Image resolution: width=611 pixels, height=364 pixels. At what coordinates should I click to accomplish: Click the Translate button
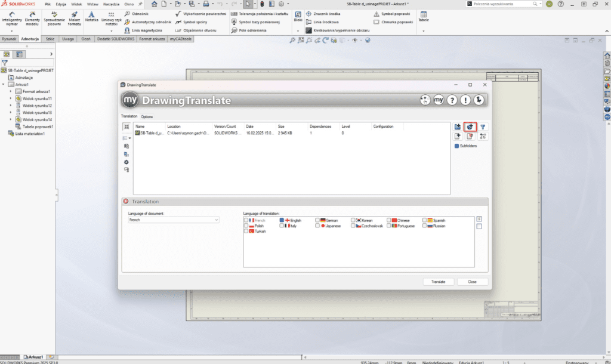pos(439,282)
